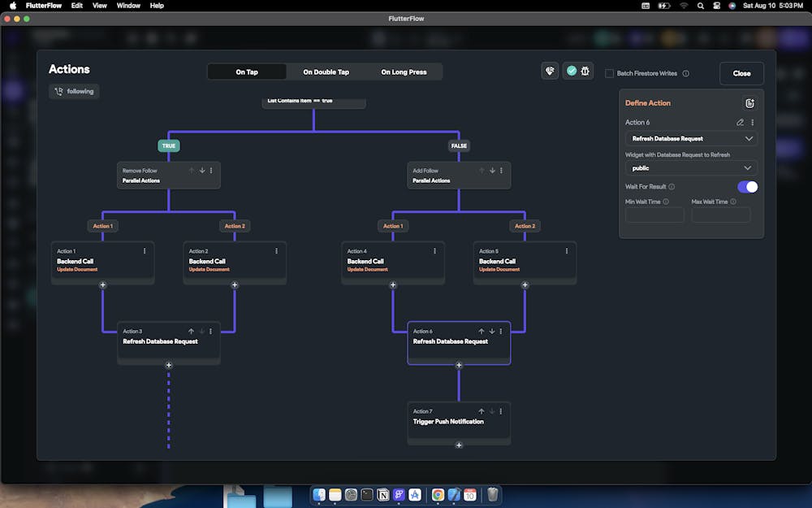Select Add Follow Parallel Actions node
Image resolution: width=812 pixels, height=508 pixels.
point(459,176)
